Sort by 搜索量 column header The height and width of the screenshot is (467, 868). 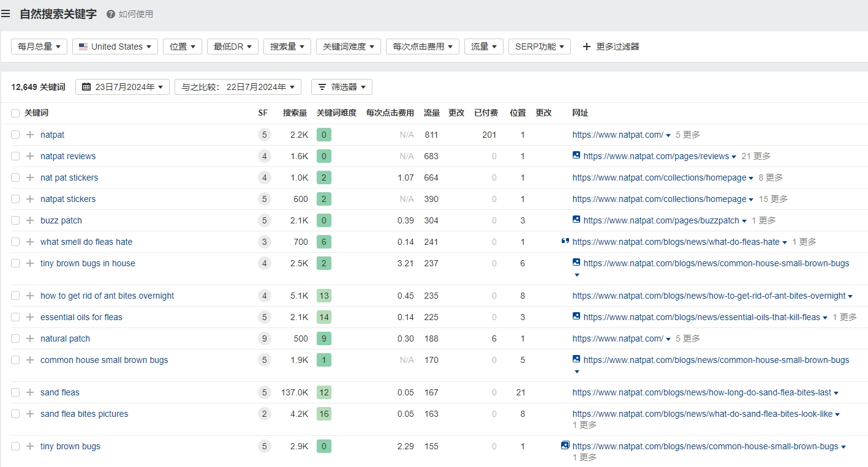pos(295,113)
